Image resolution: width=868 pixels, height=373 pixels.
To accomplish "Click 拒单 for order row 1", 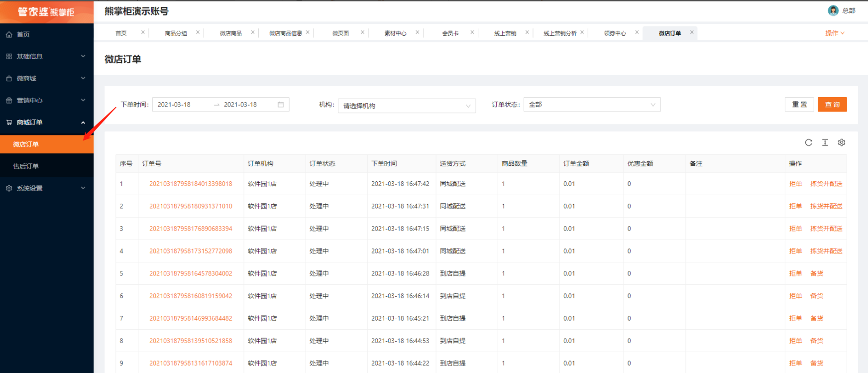I will [x=795, y=184].
